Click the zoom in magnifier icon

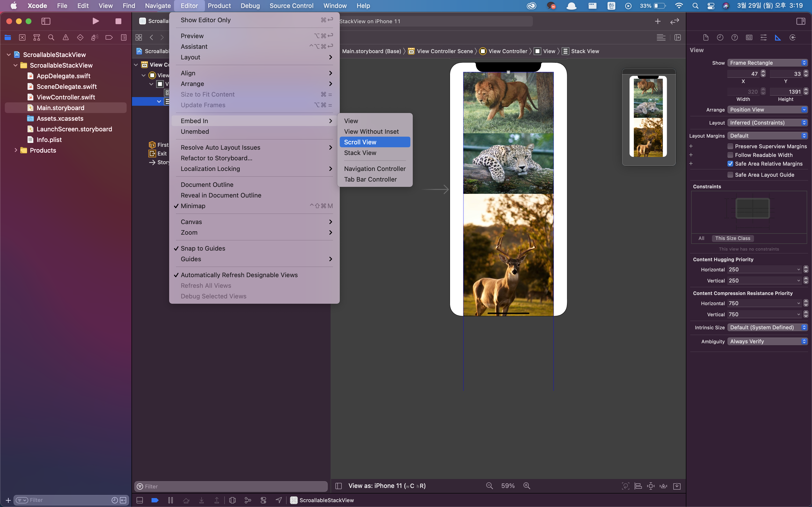tap(527, 486)
